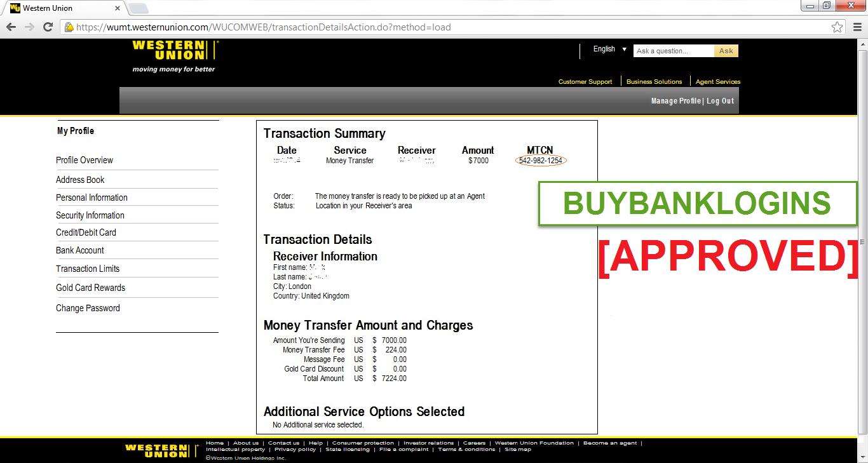Open Consumer protection footer link
Screen dimensions: 868x463
(x=363, y=443)
